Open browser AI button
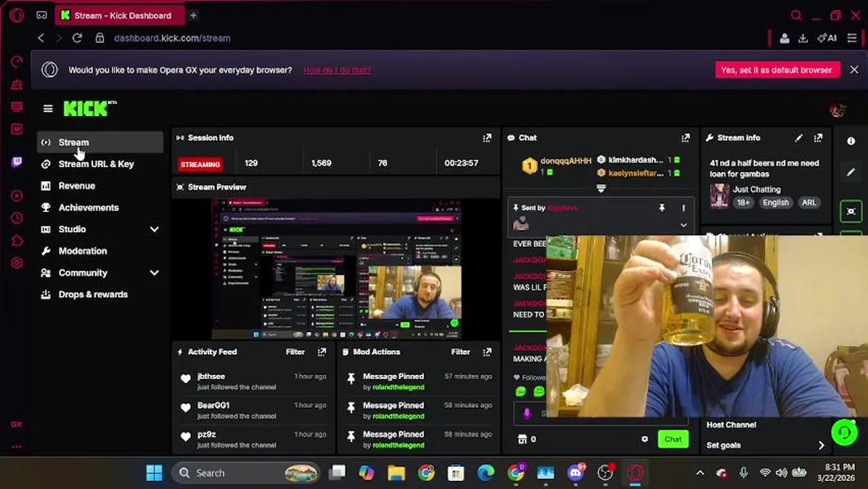 click(x=827, y=38)
